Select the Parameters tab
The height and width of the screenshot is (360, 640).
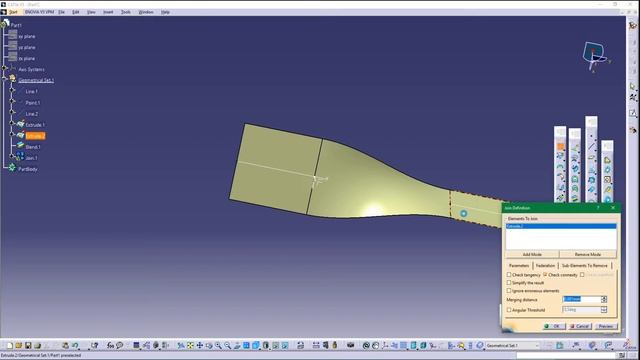519,266
